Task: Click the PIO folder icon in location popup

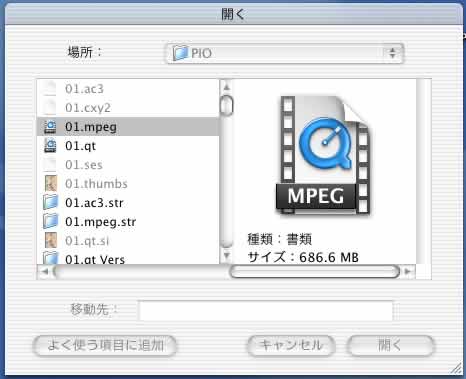Action: pos(180,53)
